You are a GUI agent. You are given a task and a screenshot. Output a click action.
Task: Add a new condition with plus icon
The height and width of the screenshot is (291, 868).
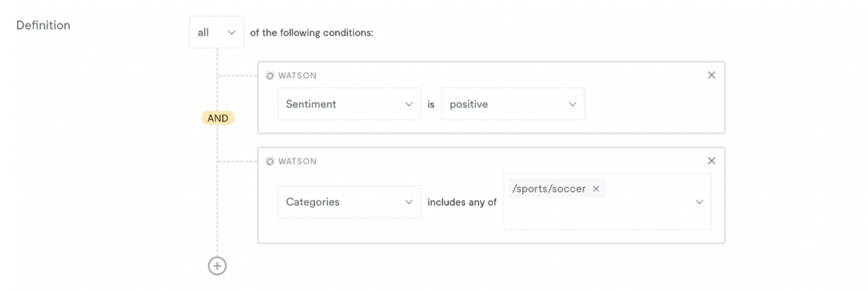point(217,266)
